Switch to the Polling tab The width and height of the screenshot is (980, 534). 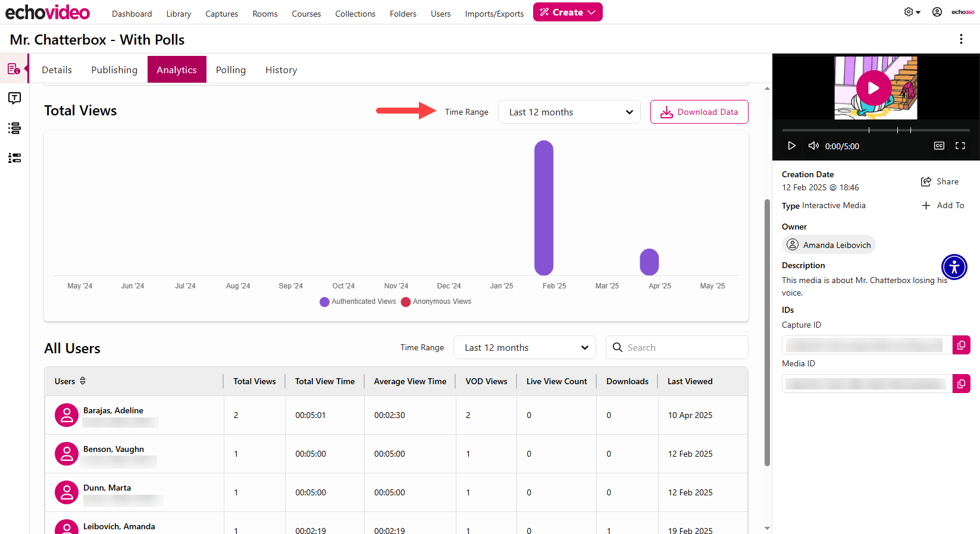point(231,70)
